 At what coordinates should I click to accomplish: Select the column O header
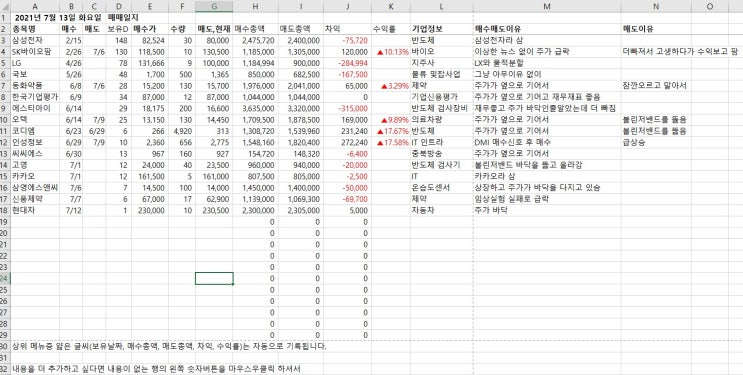click(x=709, y=6)
